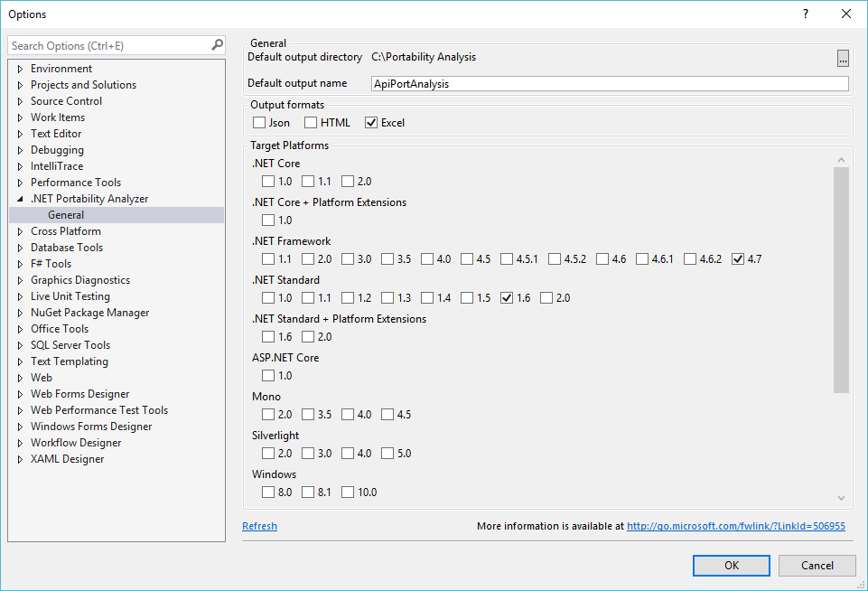The height and width of the screenshot is (591, 868).
Task: Click scroll up arrow in Target Platforms
Action: 841,160
